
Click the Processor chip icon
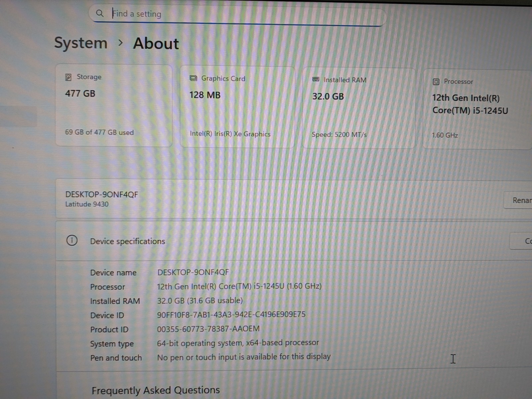(x=436, y=81)
